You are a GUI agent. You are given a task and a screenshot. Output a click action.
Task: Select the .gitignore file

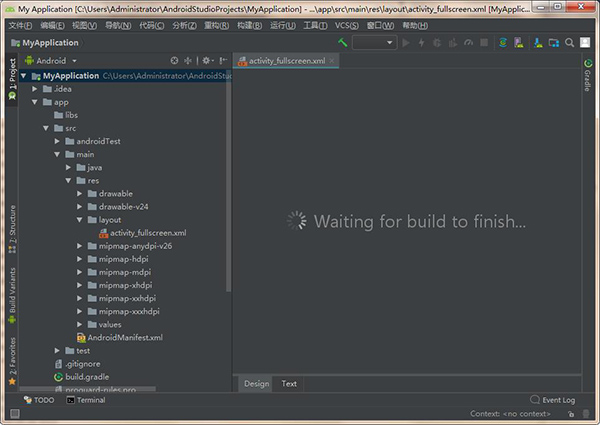[78, 364]
